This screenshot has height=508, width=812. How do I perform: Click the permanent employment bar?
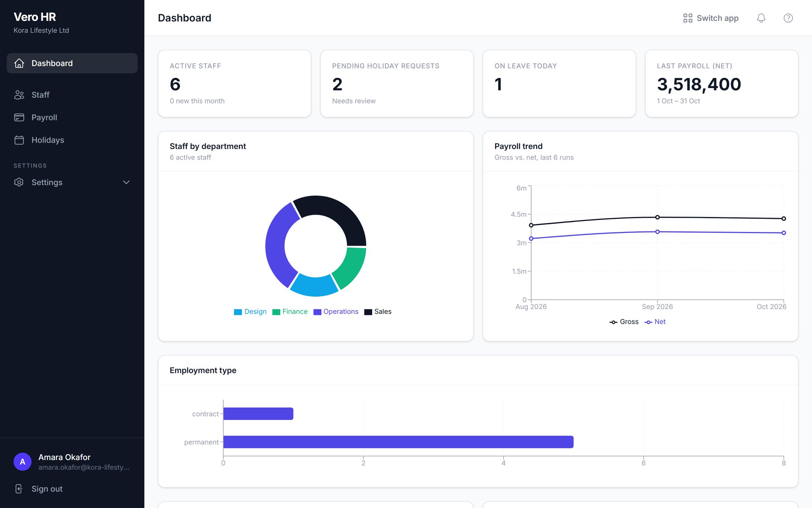(398, 442)
